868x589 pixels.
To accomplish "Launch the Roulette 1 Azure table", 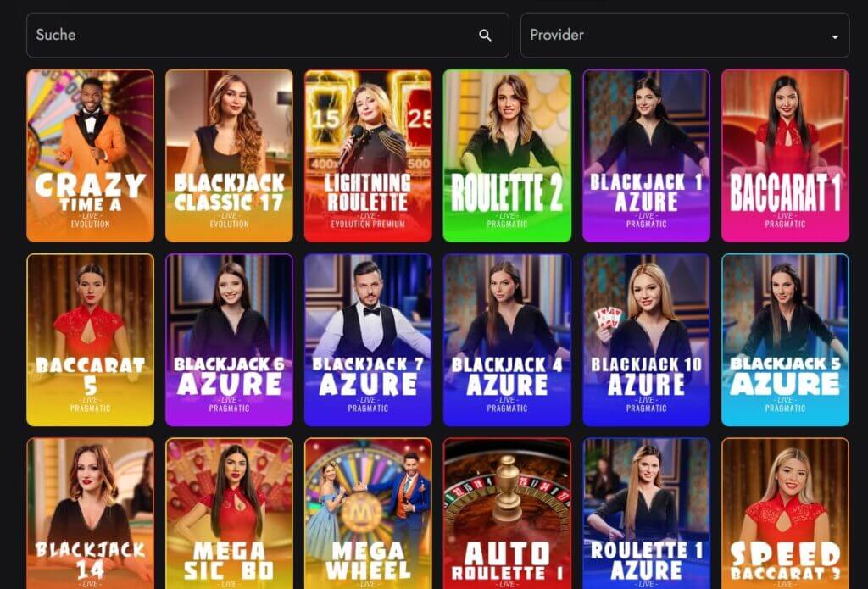I will pos(646,514).
